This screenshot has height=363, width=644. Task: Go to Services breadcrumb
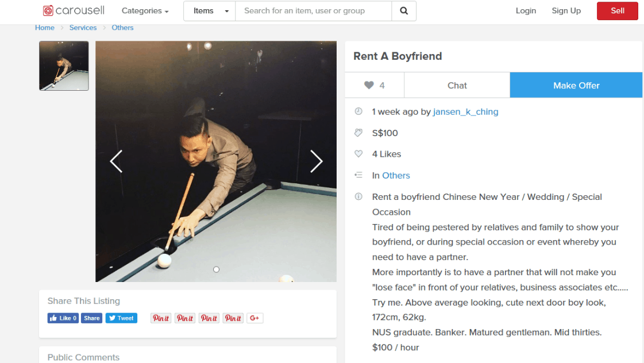[83, 28]
